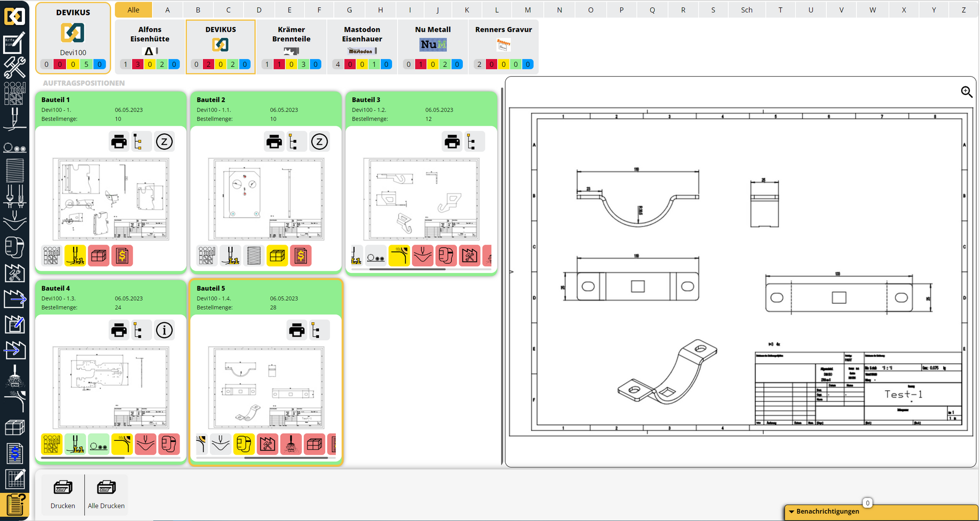The height and width of the screenshot is (521, 980).
Task: Click the printer icon on Bauteil 1
Action: tap(119, 141)
